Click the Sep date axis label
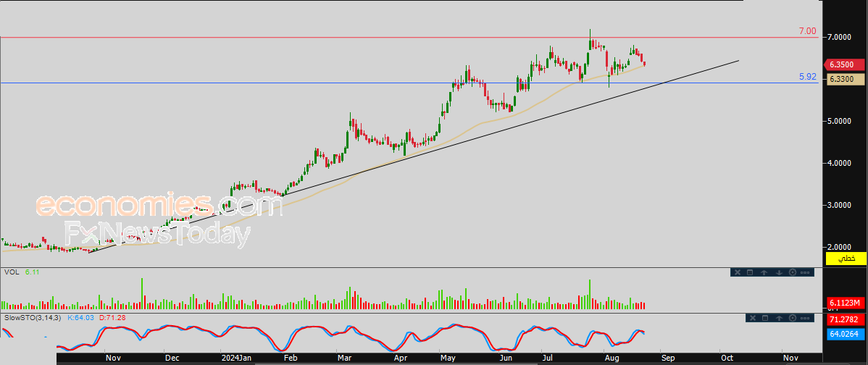Viewport: 868px width, 365px height. tap(667, 358)
